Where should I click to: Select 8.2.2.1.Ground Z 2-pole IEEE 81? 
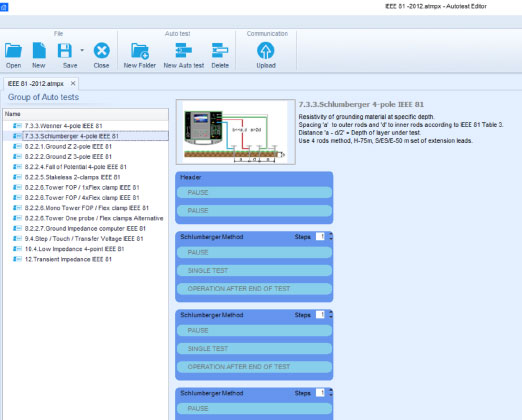(x=68, y=146)
